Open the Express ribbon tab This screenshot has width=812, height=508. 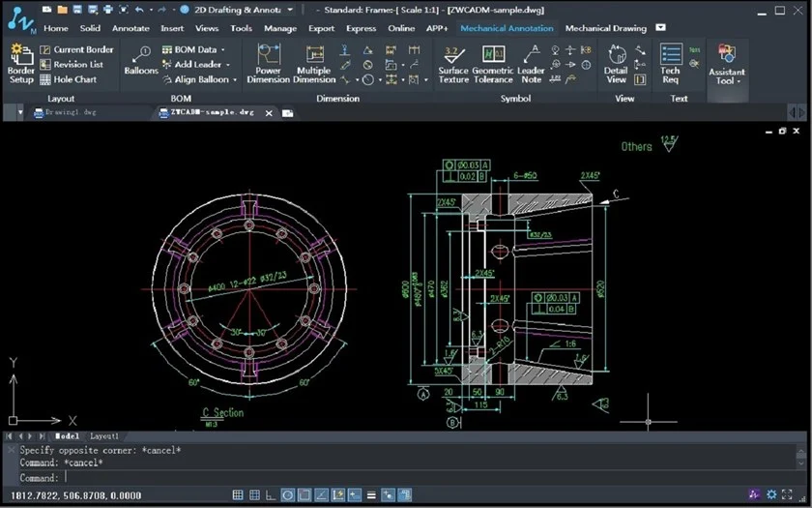361,28
